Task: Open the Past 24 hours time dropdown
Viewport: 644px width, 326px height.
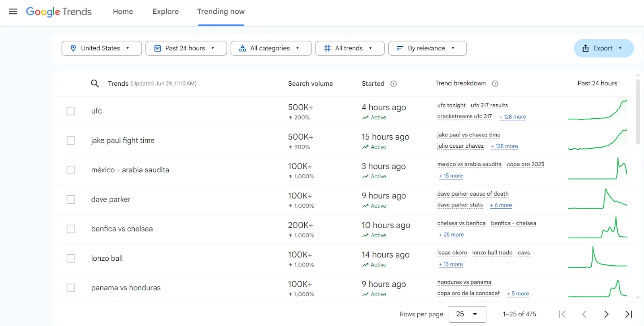Action: click(x=186, y=48)
